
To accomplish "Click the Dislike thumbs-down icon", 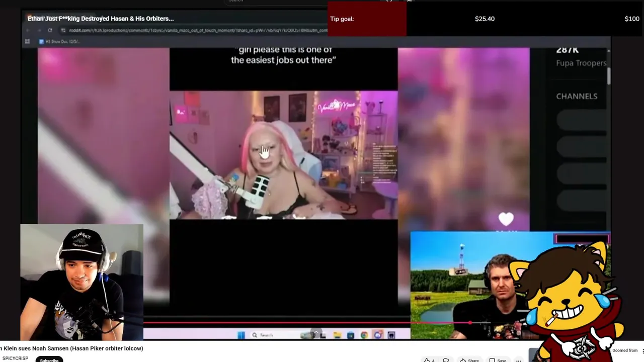I will tap(446, 360).
